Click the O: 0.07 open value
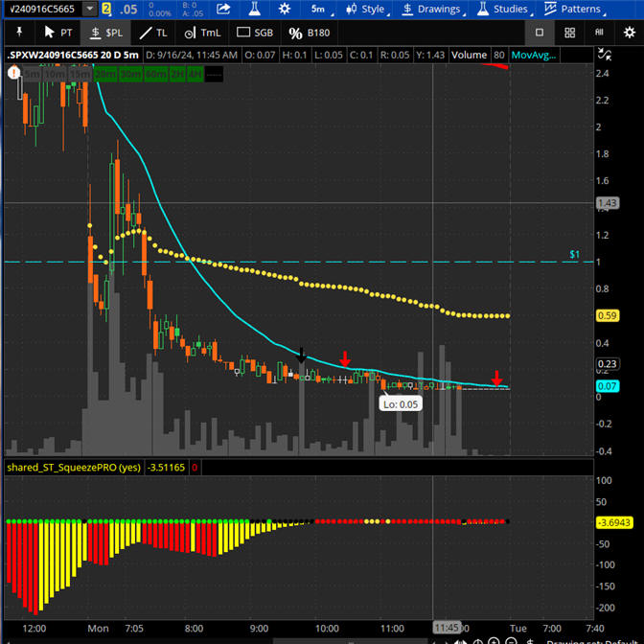The width and height of the screenshot is (644, 644). click(x=260, y=55)
